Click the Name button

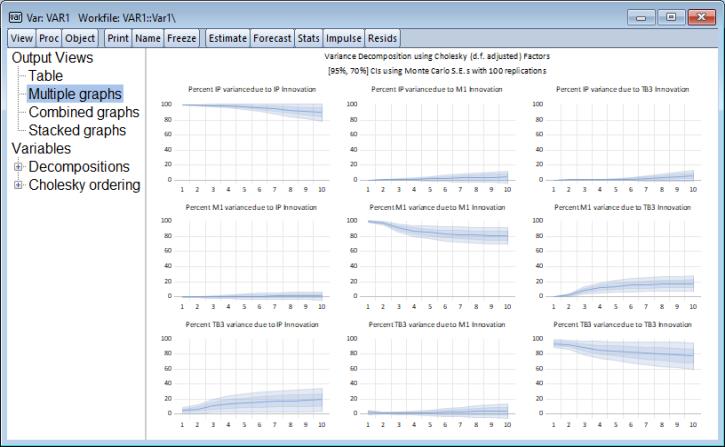click(x=148, y=38)
